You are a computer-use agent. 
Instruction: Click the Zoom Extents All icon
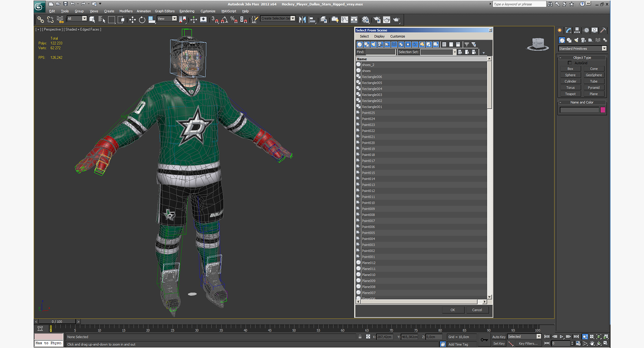(x=605, y=337)
